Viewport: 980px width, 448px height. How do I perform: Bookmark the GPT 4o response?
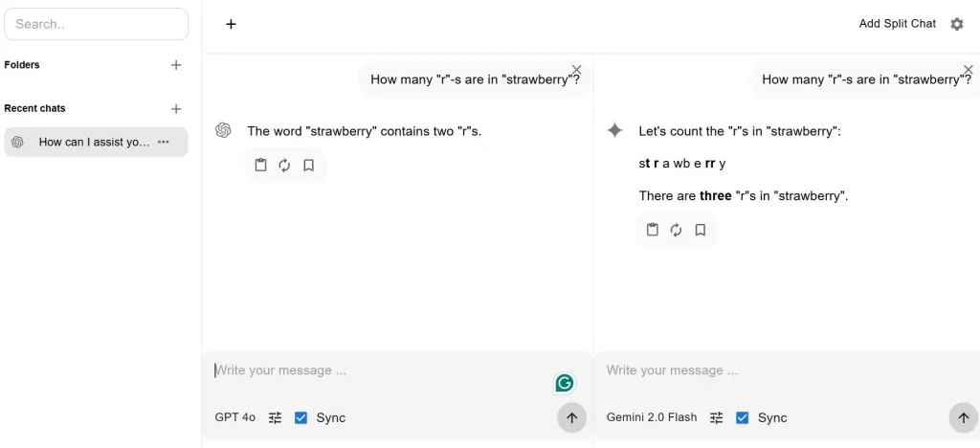click(308, 166)
